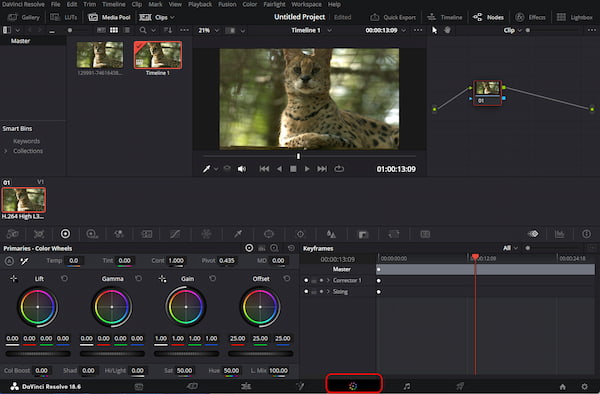Stop playback in viewer
Screen dimensions: 600x394
(x=293, y=169)
